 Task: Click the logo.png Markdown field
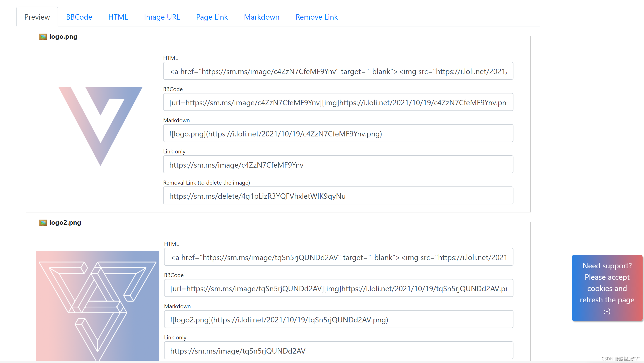tap(338, 134)
